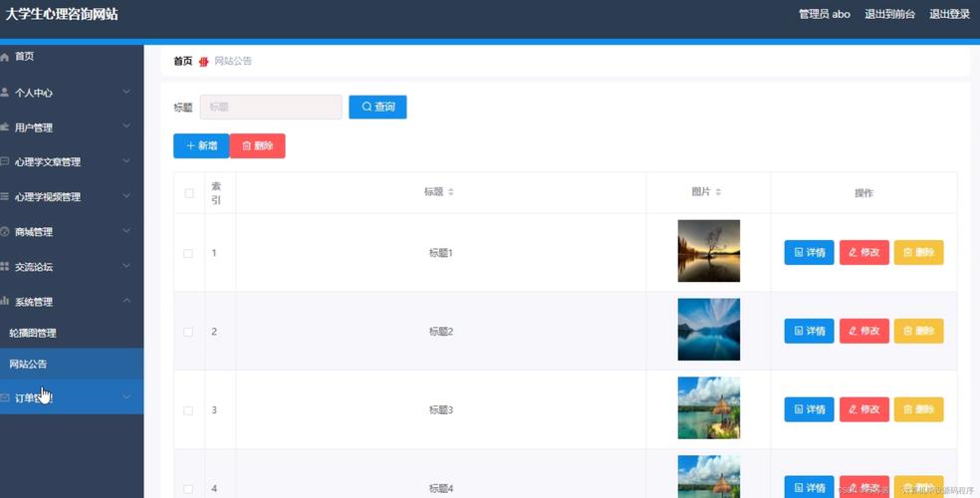The image size is (980, 498).
Task: Click the 交流论坛 grid icon
Action: click(5, 267)
